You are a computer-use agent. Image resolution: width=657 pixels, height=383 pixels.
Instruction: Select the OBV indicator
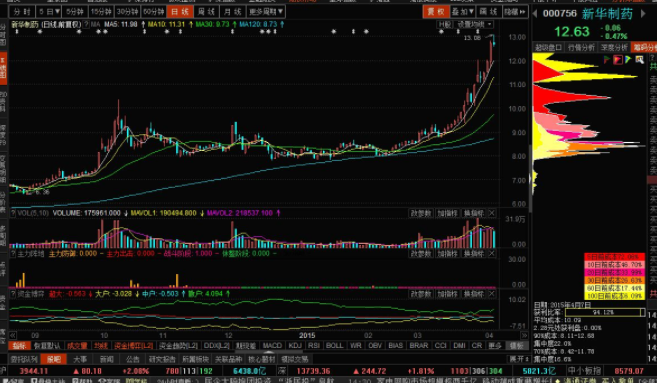click(375, 346)
